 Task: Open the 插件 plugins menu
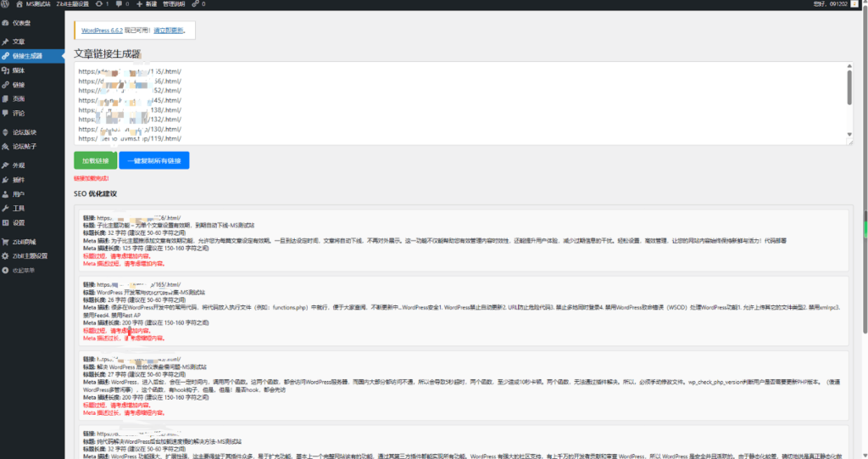pos(19,180)
